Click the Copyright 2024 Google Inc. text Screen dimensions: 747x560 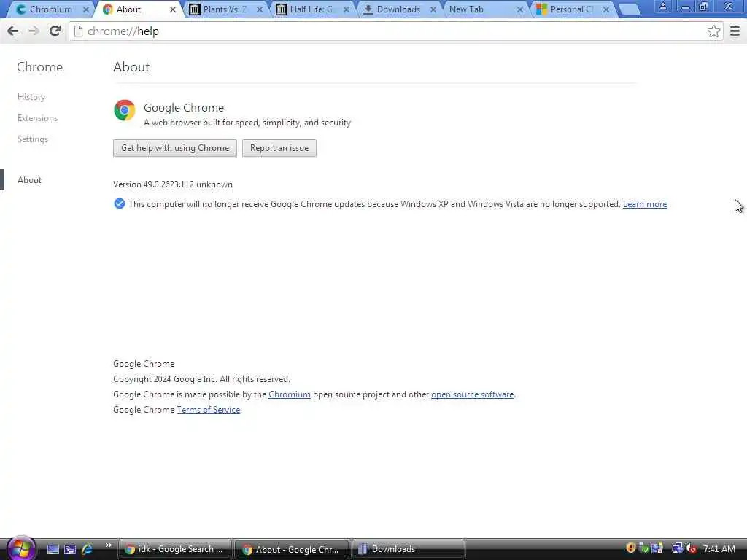click(x=201, y=379)
